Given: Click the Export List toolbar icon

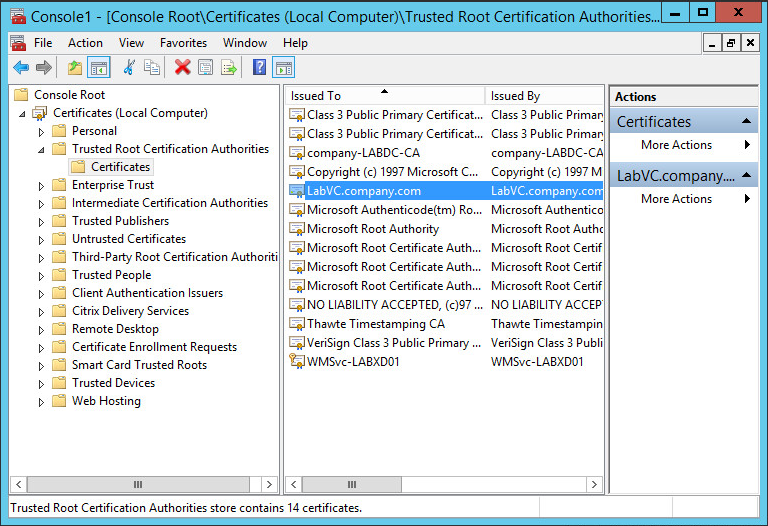Looking at the screenshot, I should (229, 68).
